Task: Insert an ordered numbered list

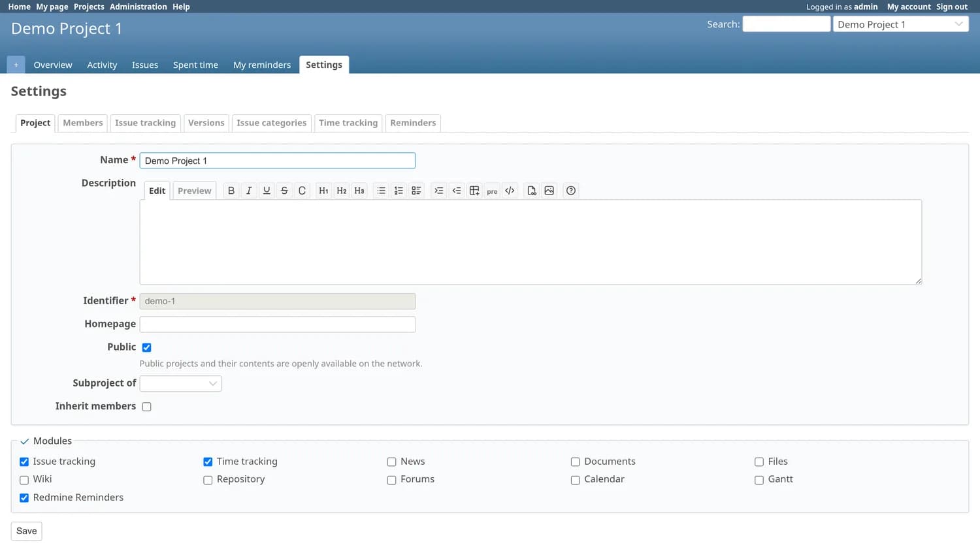Action: point(399,191)
